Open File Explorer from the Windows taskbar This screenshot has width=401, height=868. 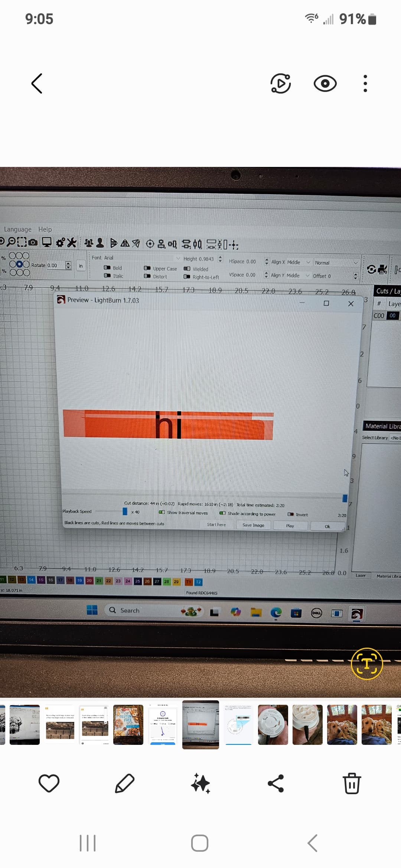256,612
